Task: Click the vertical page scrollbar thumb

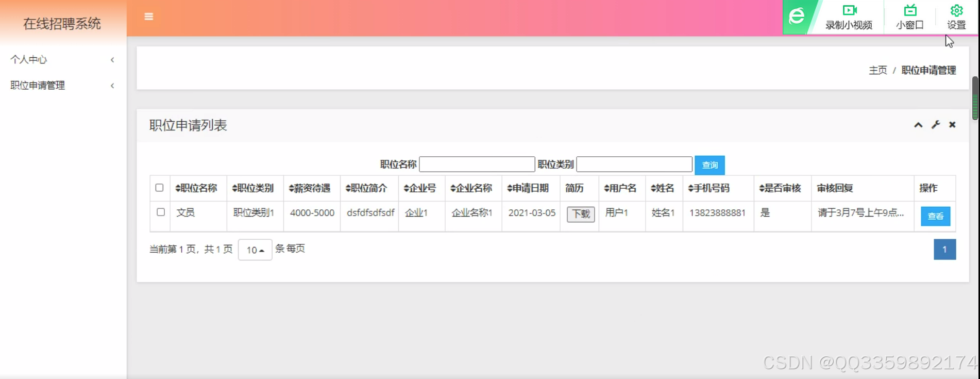Action: [975, 98]
